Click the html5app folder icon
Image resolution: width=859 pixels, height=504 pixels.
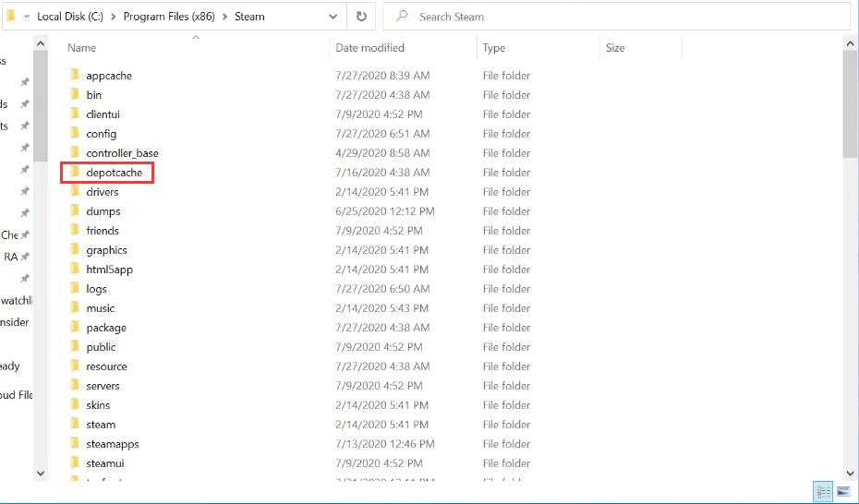click(75, 269)
